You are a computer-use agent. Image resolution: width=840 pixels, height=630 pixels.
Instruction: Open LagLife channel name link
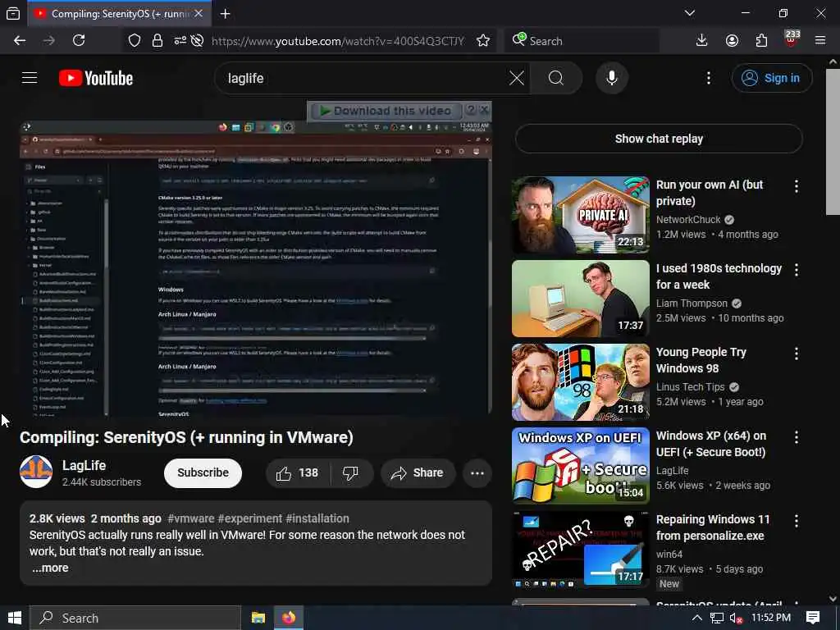84,466
